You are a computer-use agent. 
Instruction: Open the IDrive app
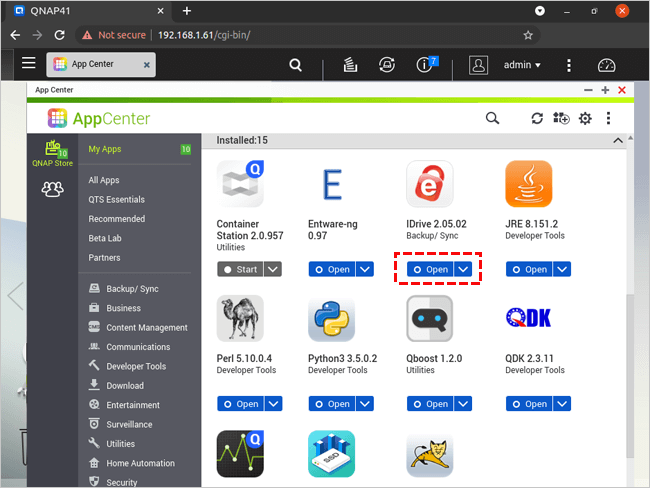430,269
